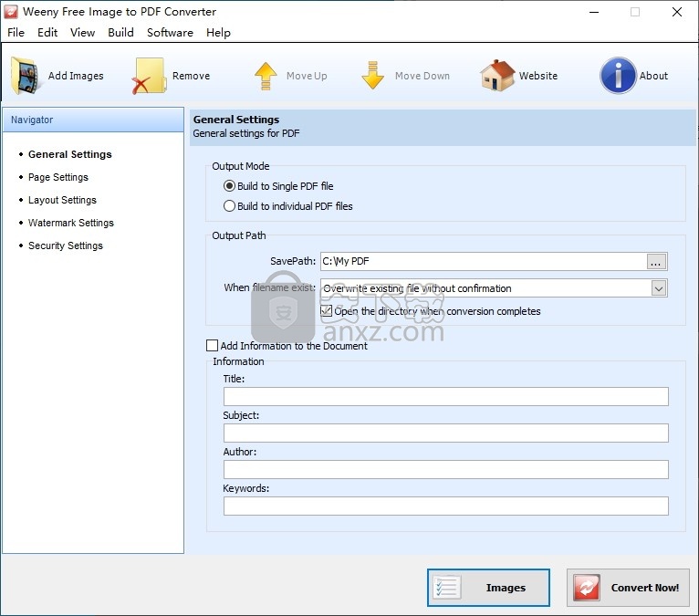Expand the When filename exist dropdown arrow
The height and width of the screenshot is (616, 699).
click(x=659, y=288)
